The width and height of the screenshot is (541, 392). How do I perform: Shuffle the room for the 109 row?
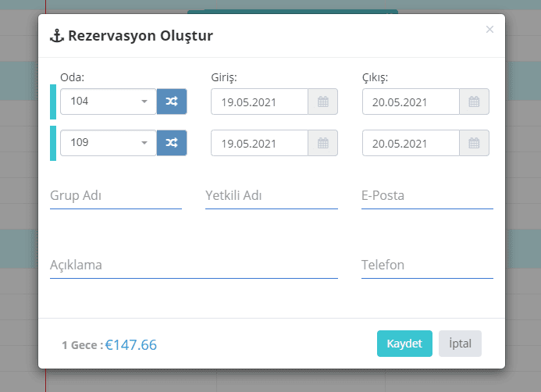click(x=172, y=143)
